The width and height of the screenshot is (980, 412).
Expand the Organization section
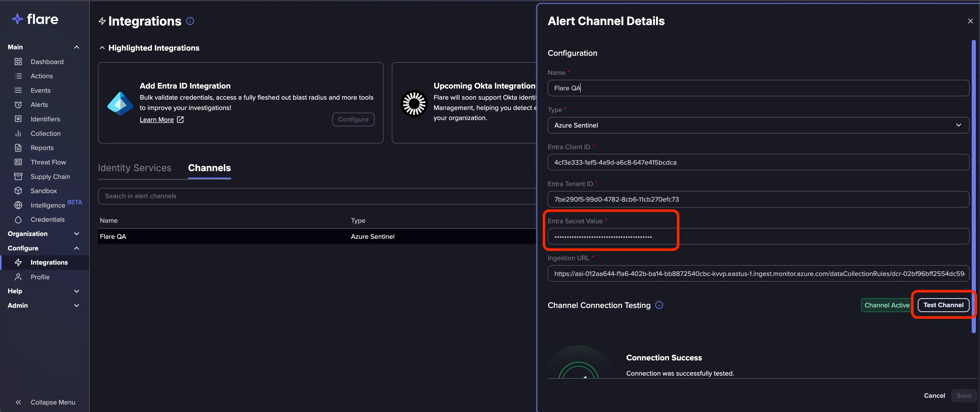tap(76, 234)
